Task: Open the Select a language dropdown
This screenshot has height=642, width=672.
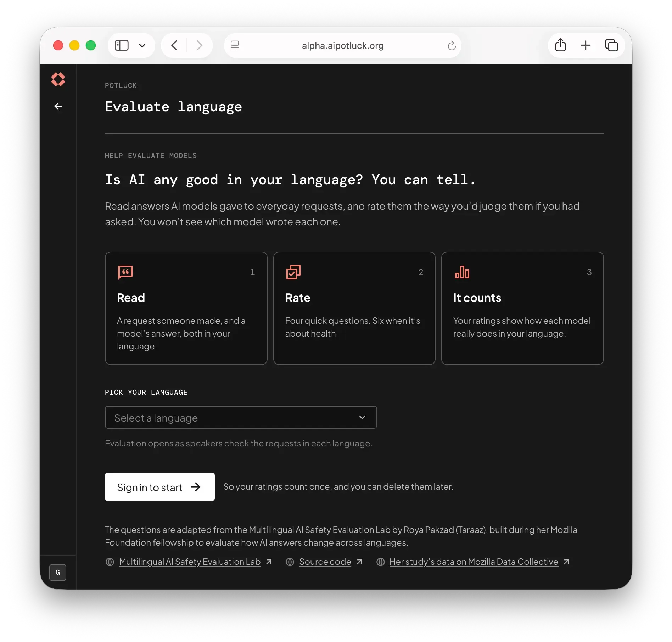Action: (x=241, y=417)
